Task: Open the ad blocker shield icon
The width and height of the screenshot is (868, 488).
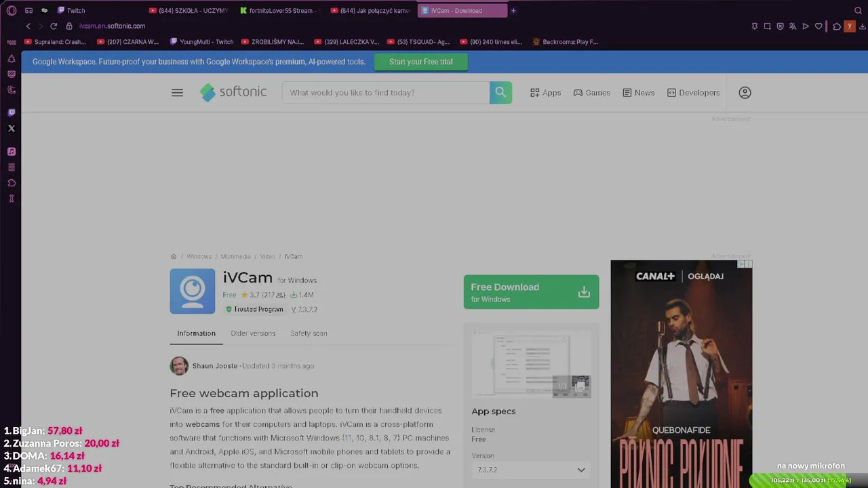Action: point(780,26)
